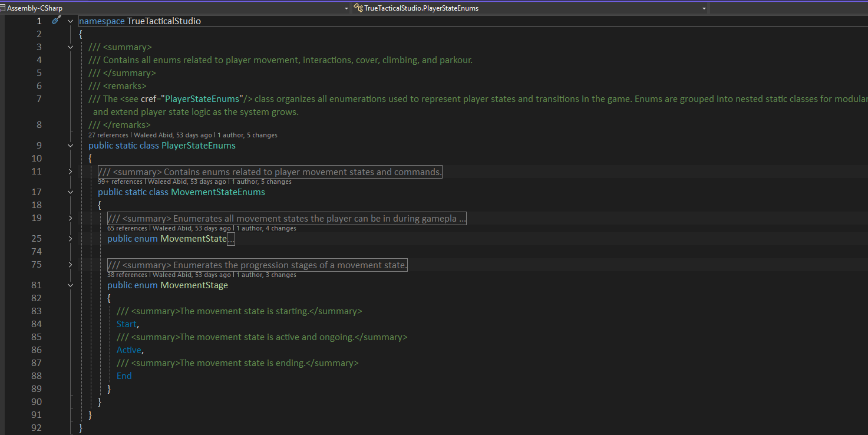Click the Quick Actions screwdriver icon on line 1
Viewport: 868px width, 435px height.
pyautogui.click(x=56, y=20)
